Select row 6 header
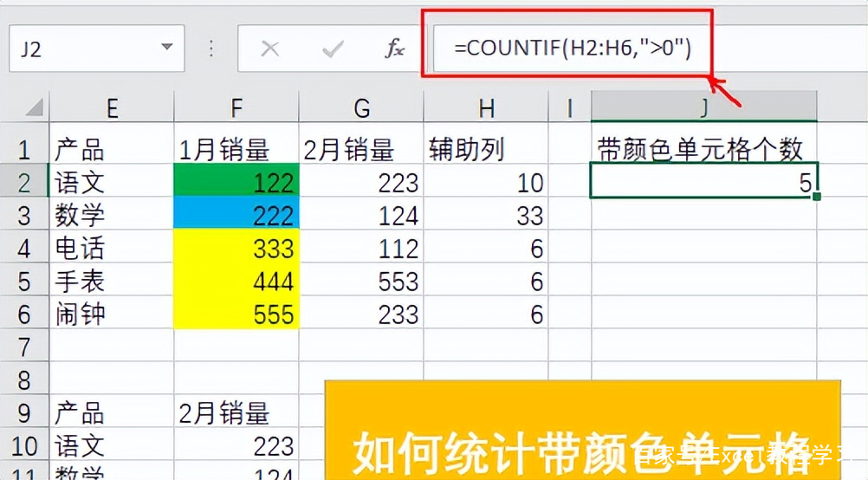 click(23, 314)
